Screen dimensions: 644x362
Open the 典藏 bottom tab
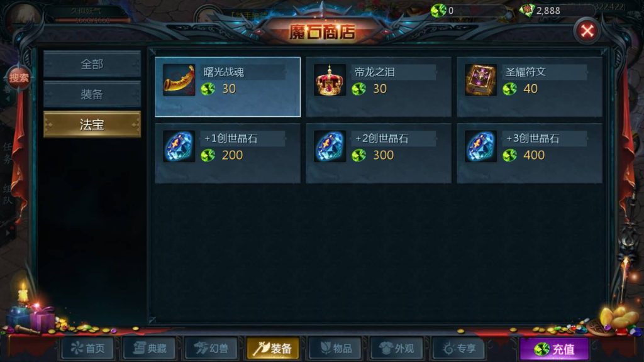click(150, 348)
